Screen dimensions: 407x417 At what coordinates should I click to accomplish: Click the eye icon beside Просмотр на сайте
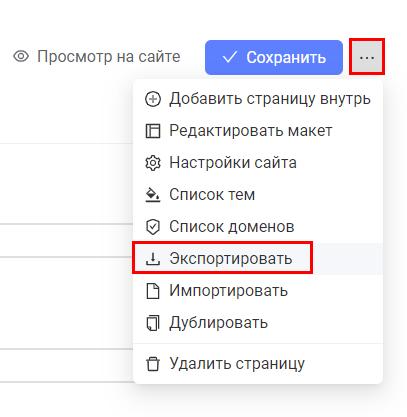(21, 56)
